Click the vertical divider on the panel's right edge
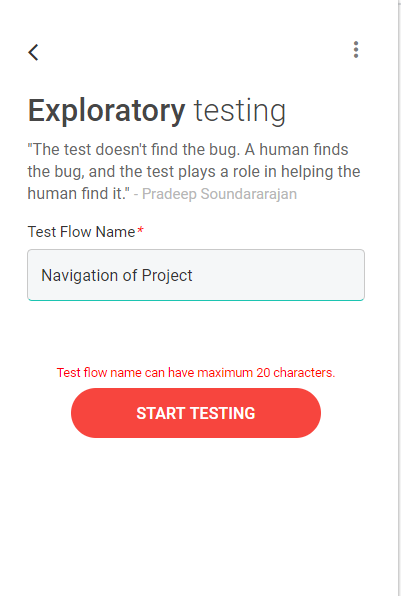This screenshot has width=404, height=598. click(x=399, y=299)
